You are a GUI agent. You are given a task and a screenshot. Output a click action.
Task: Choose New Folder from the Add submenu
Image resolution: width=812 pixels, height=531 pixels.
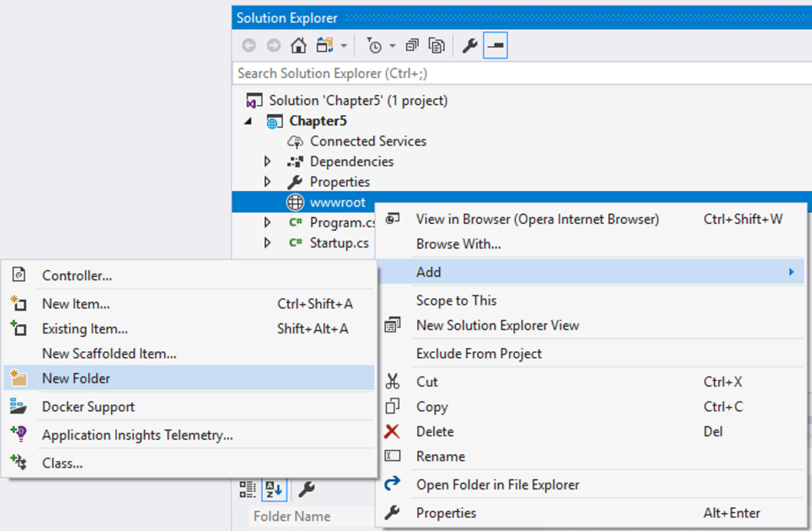76,379
